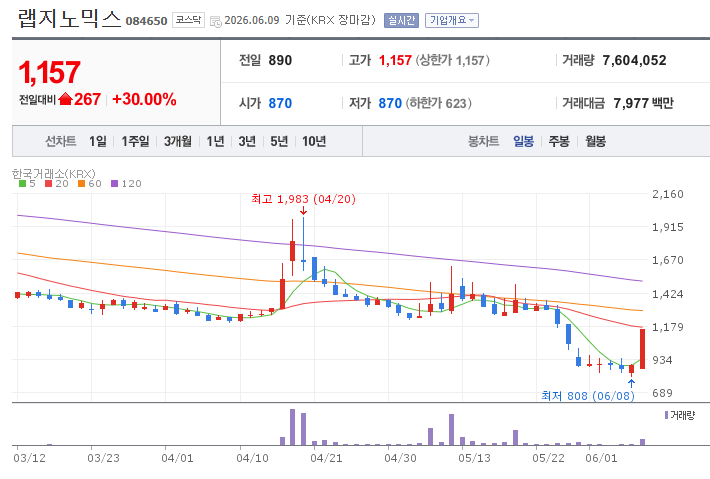Click the calendar date icon beside 2026.06.09
Viewport: 710px width, 479px height.
(216, 21)
